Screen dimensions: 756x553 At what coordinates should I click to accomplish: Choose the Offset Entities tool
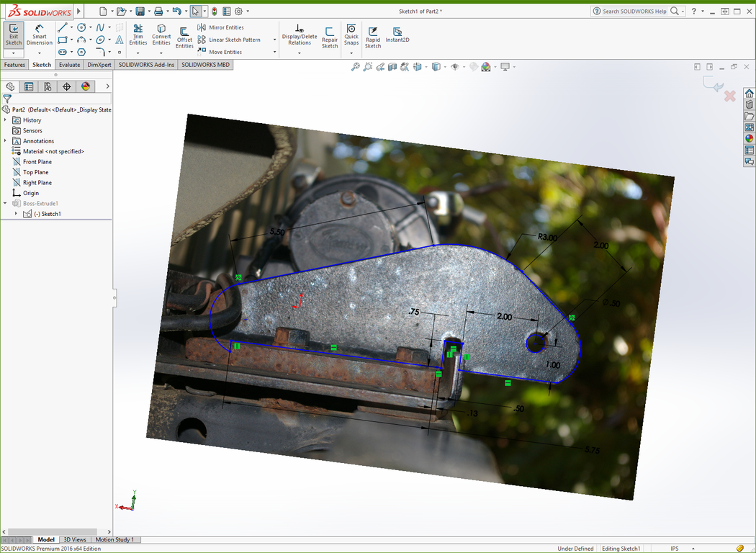pos(184,37)
